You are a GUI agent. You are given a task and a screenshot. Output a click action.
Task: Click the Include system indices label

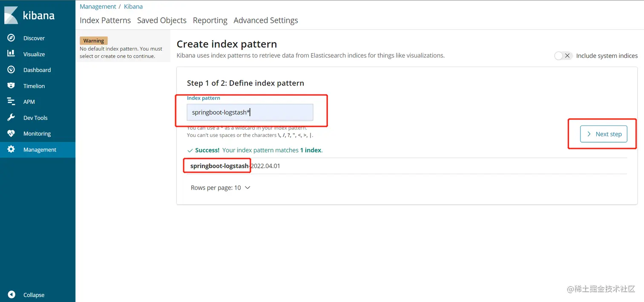tap(607, 56)
